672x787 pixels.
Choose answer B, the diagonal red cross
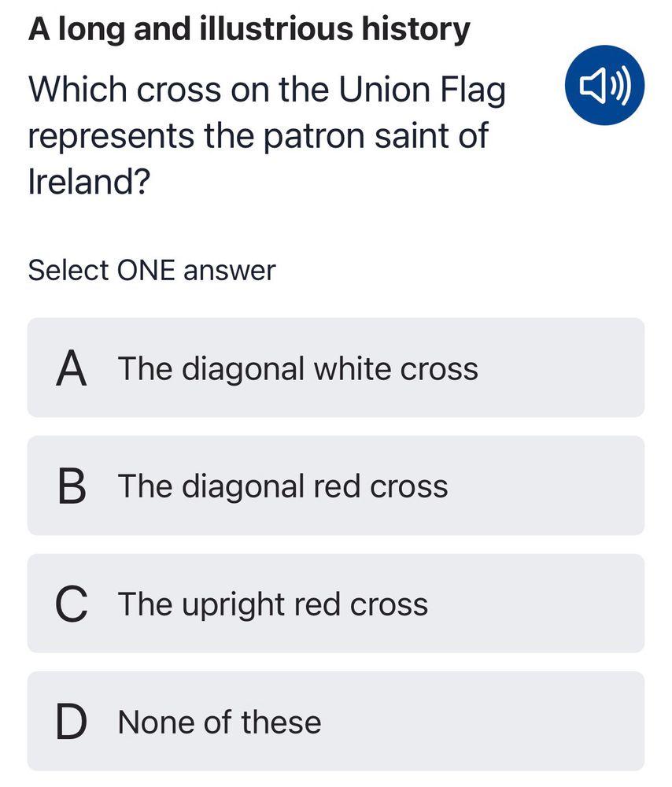[x=336, y=486]
